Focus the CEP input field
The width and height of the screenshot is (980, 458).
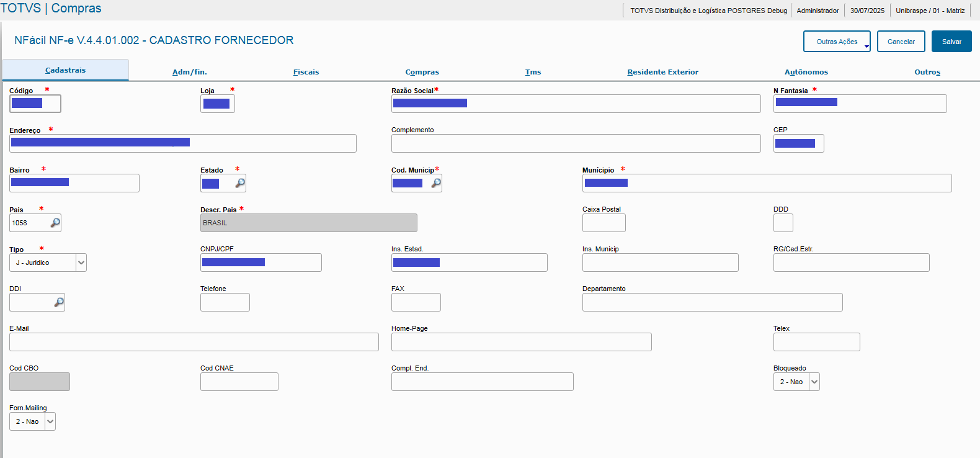[x=799, y=143]
